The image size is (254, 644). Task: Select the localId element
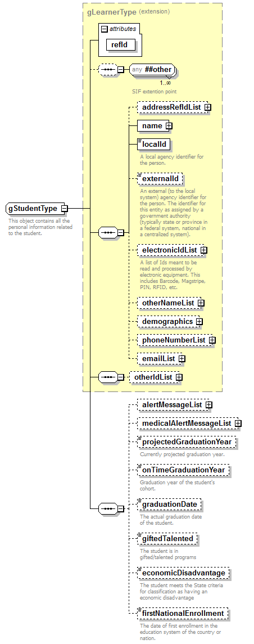[154, 145]
